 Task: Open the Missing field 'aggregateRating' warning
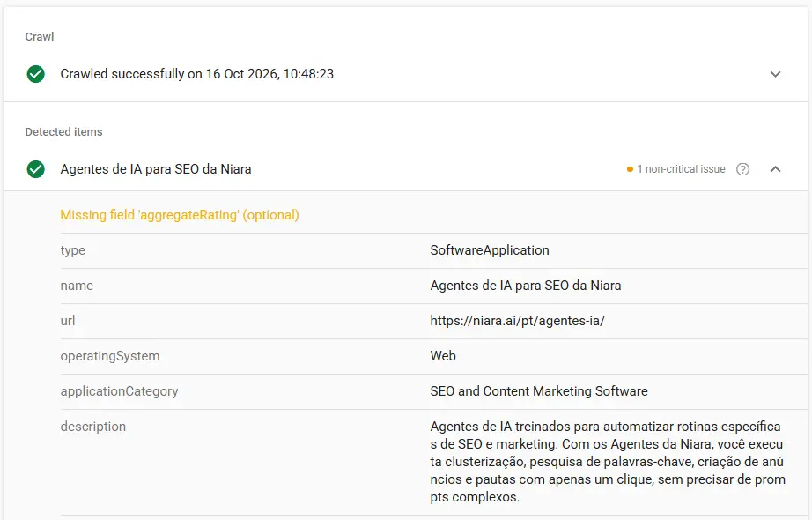pyautogui.click(x=180, y=215)
